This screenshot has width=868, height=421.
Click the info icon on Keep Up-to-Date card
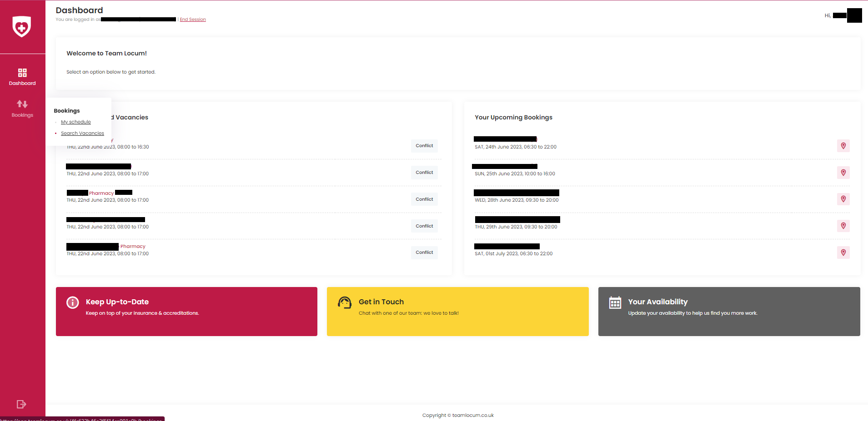pyautogui.click(x=72, y=302)
